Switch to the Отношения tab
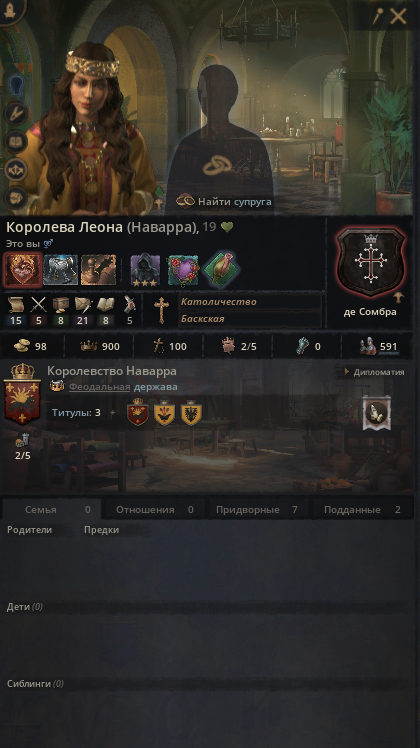This screenshot has height=748, width=420. (x=155, y=509)
